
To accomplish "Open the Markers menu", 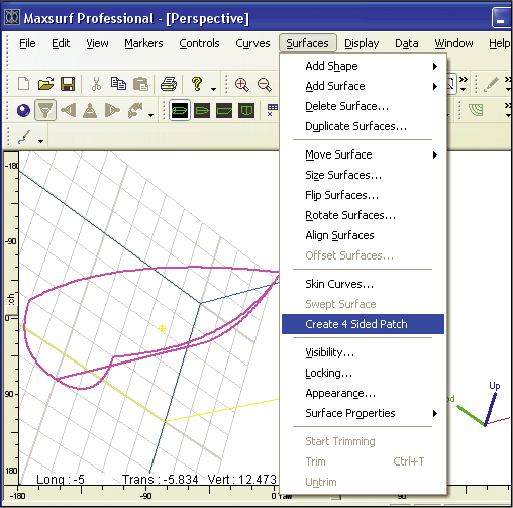I will (144, 43).
